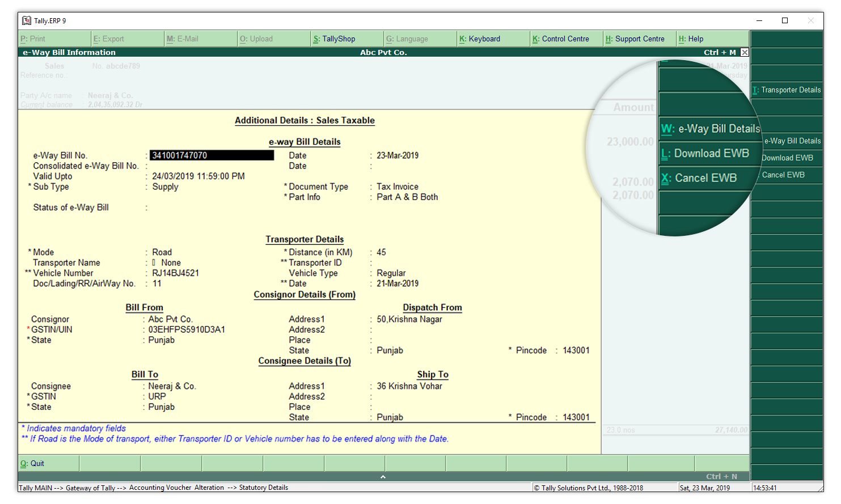This screenshot has height=504, width=841.
Task: Open H: Help in the top bar
Action: point(713,39)
